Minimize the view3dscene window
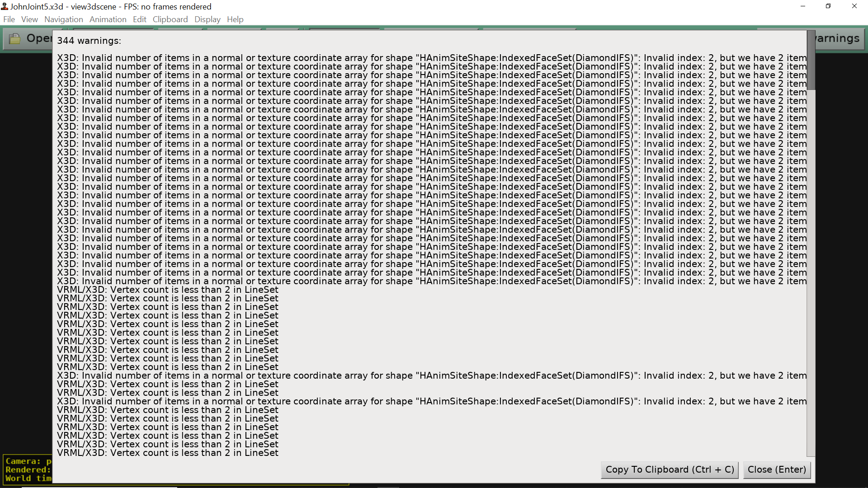 [803, 6]
